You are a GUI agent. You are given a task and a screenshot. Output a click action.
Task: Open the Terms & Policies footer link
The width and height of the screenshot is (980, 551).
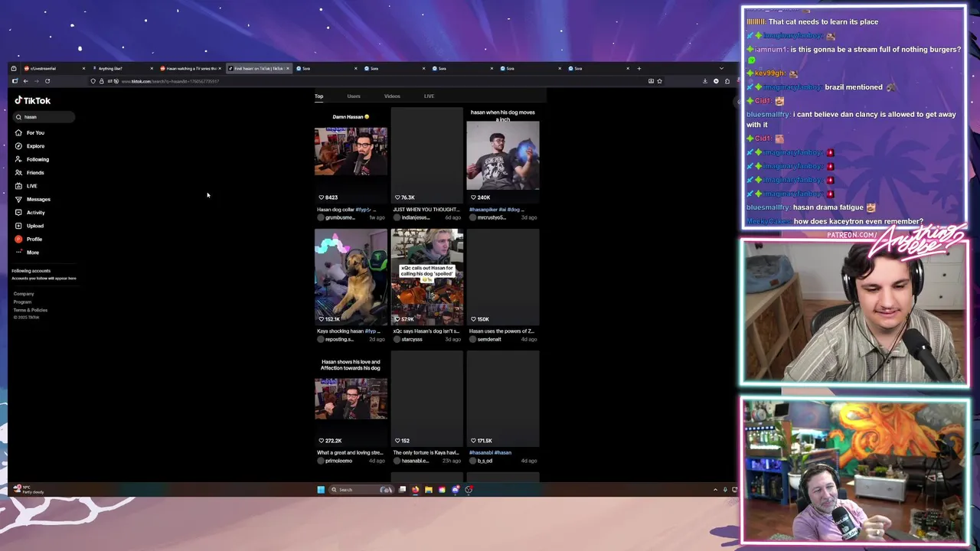point(30,310)
